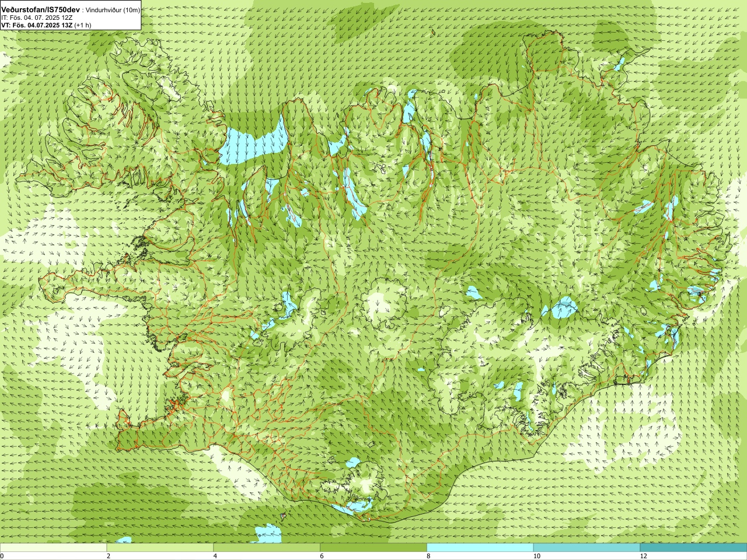Image resolution: width=747 pixels, height=560 pixels.
Task: Pick the 2–4 light green legend band
Action: tap(160, 548)
